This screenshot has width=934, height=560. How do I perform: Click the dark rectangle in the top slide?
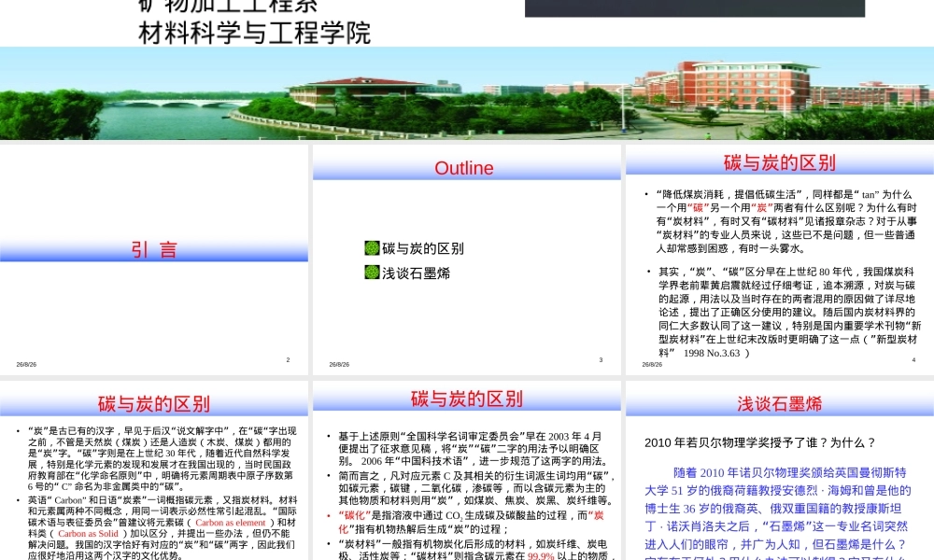695,8
